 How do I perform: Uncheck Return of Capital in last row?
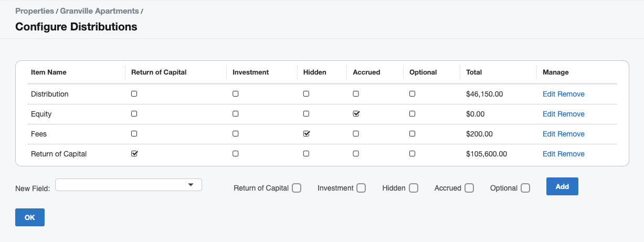coord(134,154)
